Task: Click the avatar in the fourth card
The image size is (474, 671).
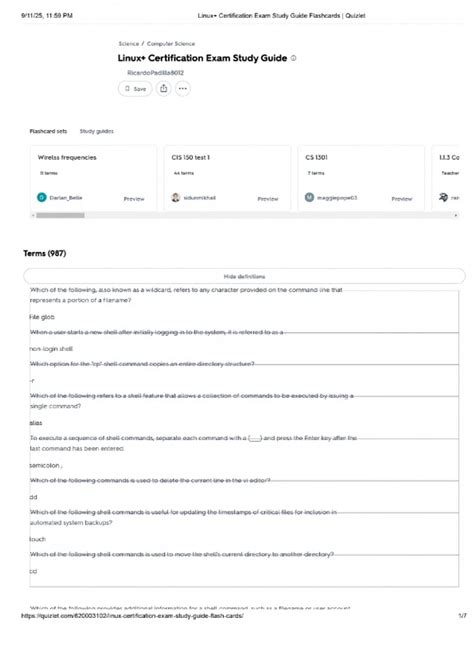Action: 443,197
